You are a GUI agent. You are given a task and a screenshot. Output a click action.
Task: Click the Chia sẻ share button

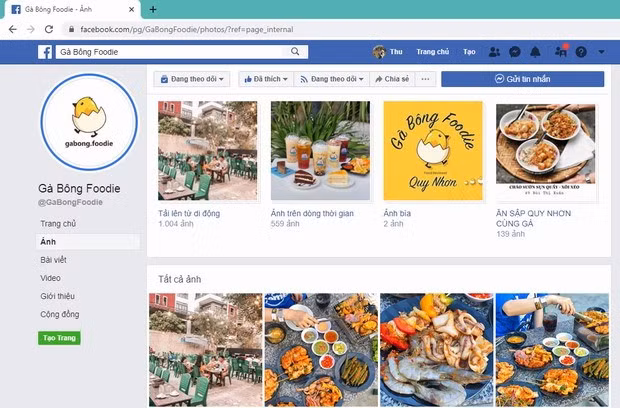pyautogui.click(x=392, y=79)
